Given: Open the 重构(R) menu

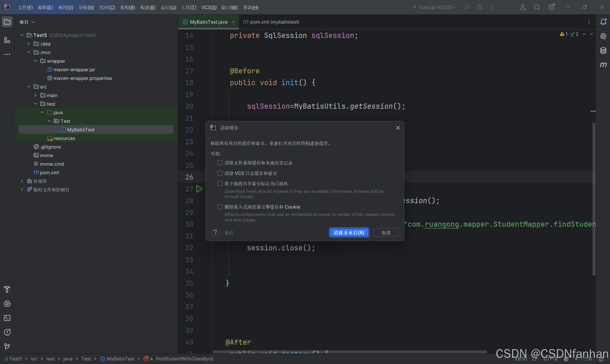Looking at the screenshot, I should pos(127,7).
